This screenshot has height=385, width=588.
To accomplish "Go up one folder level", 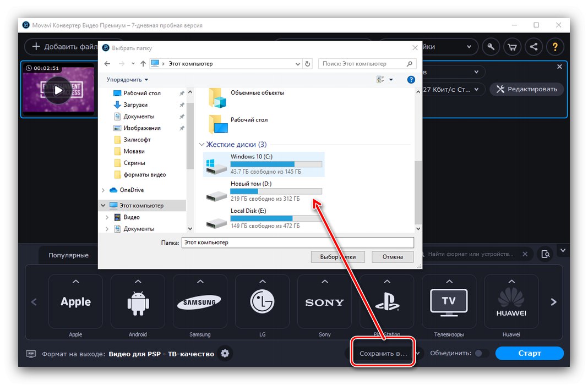I will pyautogui.click(x=143, y=64).
